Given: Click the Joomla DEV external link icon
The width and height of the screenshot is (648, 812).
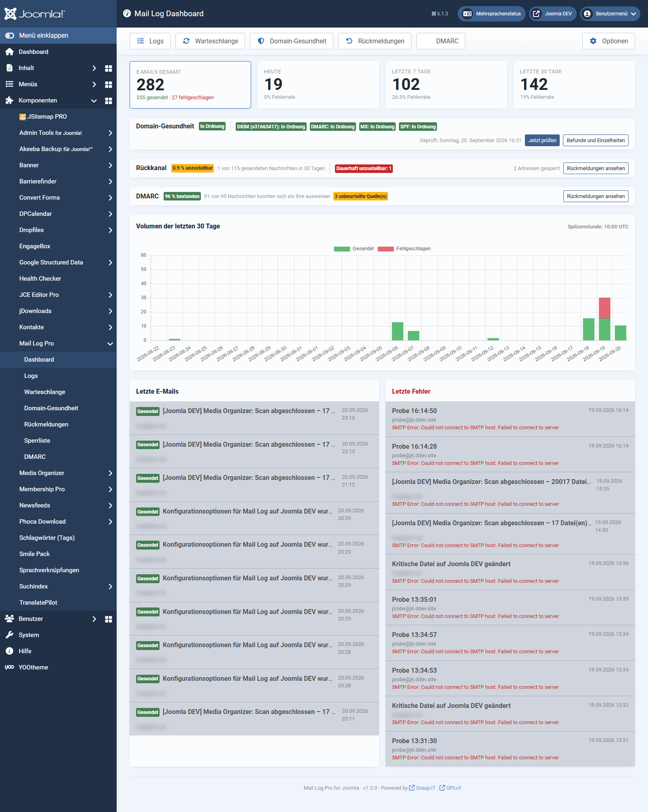Looking at the screenshot, I should [x=536, y=14].
